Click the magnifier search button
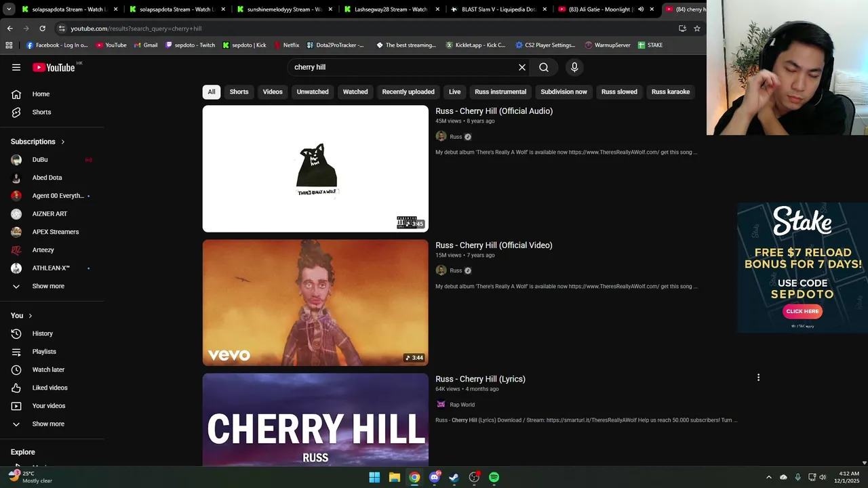Screen dimensions: 868x488 [544, 67]
